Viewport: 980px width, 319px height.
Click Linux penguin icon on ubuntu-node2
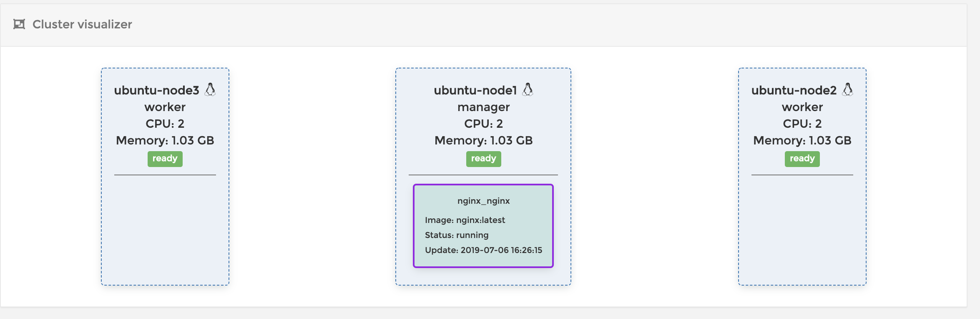(x=847, y=89)
